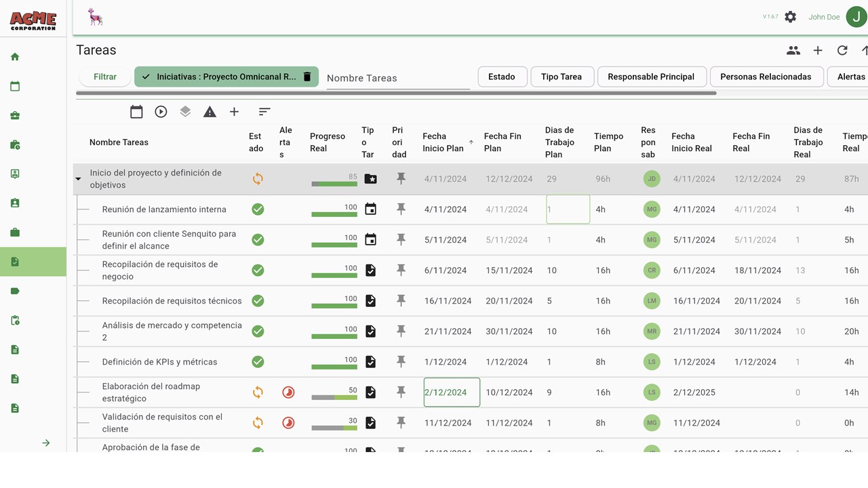Click the warning triangle toolbar icon
The image size is (868, 488).
coord(210,112)
